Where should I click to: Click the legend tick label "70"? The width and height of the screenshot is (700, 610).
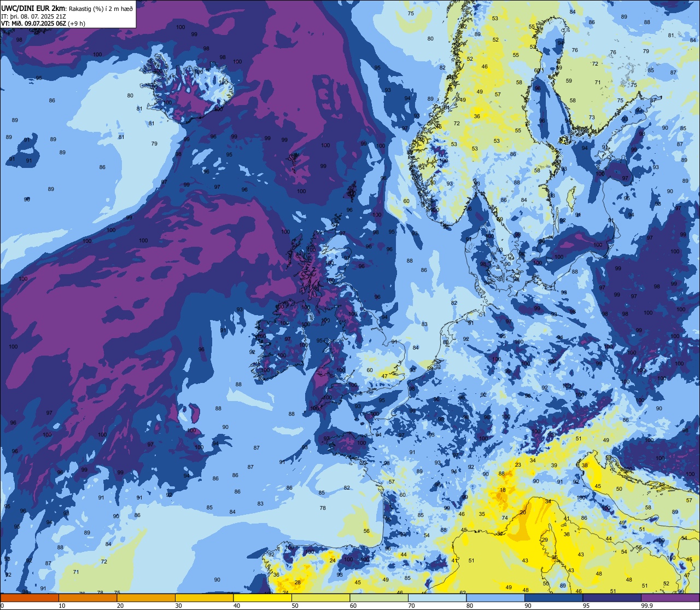(x=411, y=606)
